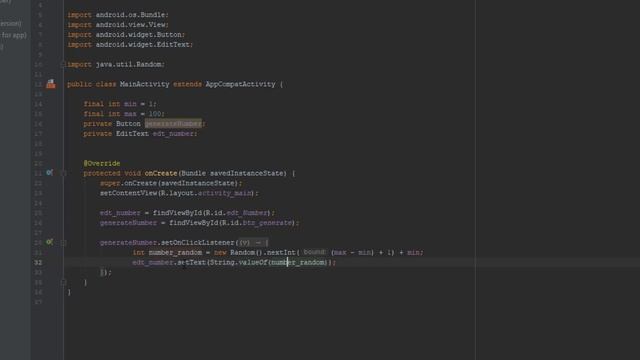Click the override gutter icon next to onCreate
The height and width of the screenshot is (360, 640).
click(49, 173)
